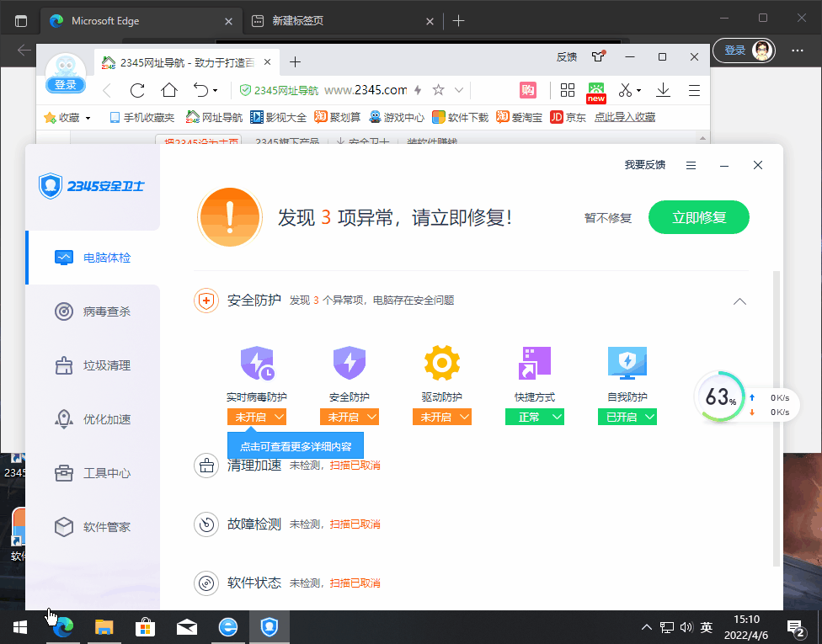The image size is (822, 644).
Task: Click the 驱动防护 gear icon
Action: click(441, 363)
